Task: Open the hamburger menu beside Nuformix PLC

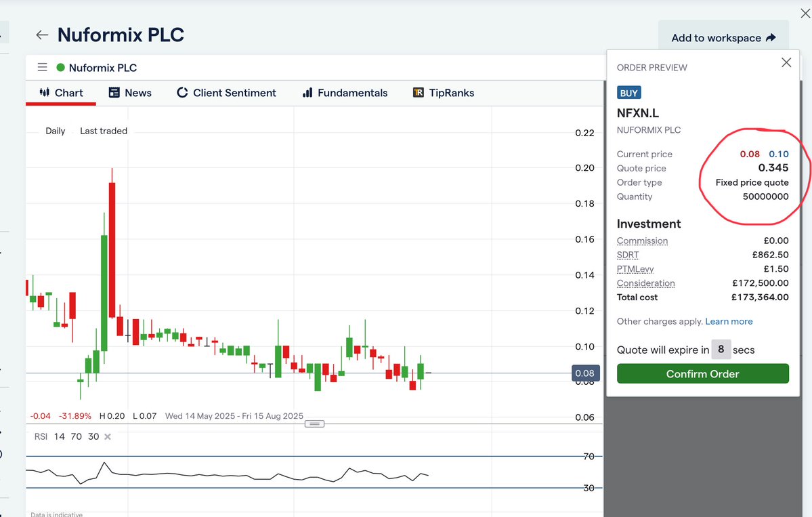Action: click(43, 67)
